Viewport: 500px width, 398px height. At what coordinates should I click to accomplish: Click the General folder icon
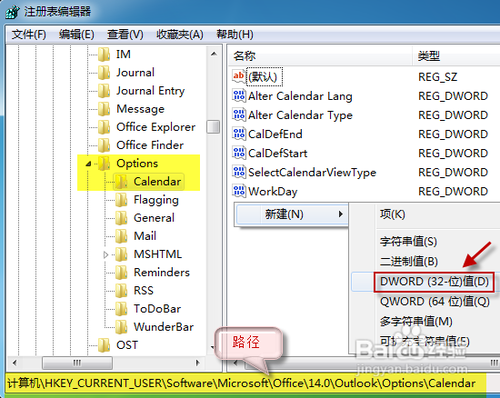pos(121,218)
